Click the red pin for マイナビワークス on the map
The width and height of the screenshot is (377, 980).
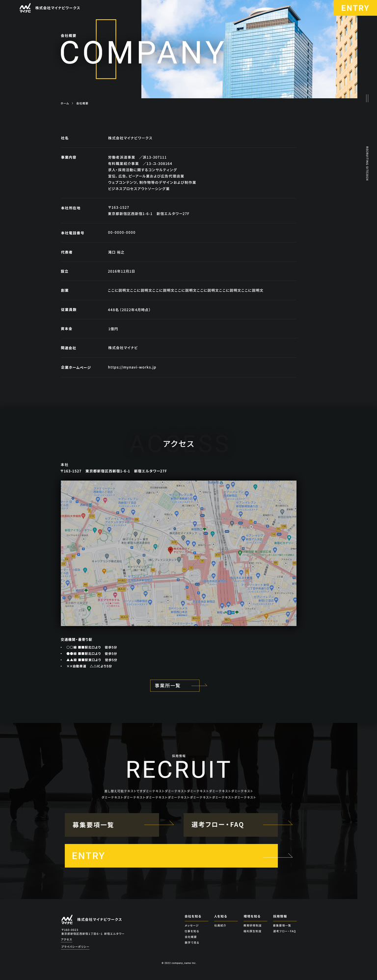[x=170, y=550]
